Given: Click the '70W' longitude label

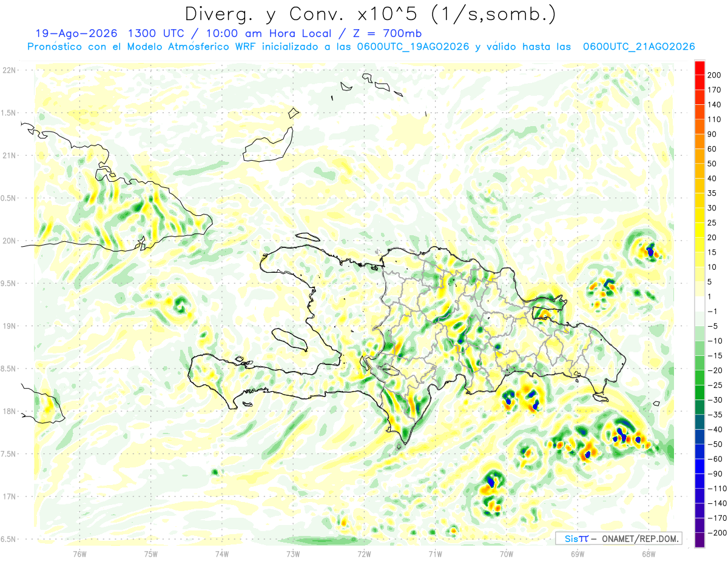Looking at the screenshot, I should click(x=506, y=553).
